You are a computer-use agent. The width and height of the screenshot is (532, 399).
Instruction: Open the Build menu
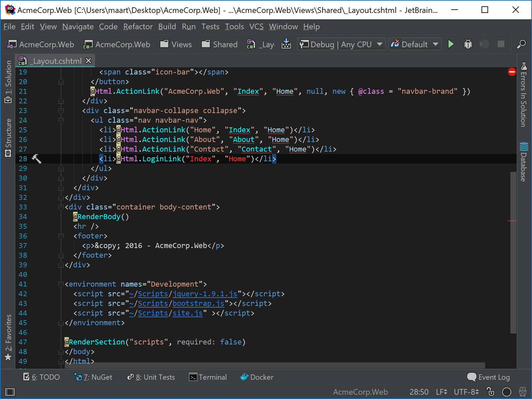click(x=167, y=27)
